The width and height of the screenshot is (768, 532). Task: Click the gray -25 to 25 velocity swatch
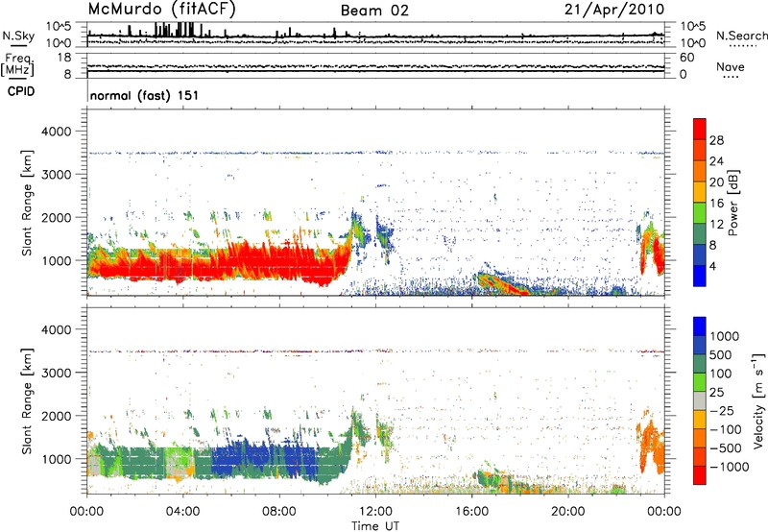click(x=700, y=400)
